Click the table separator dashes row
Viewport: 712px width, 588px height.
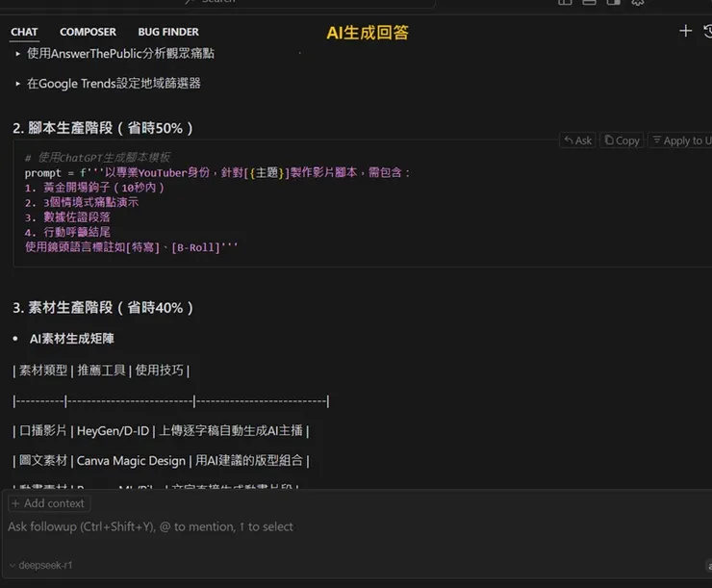pyautogui.click(x=170, y=401)
